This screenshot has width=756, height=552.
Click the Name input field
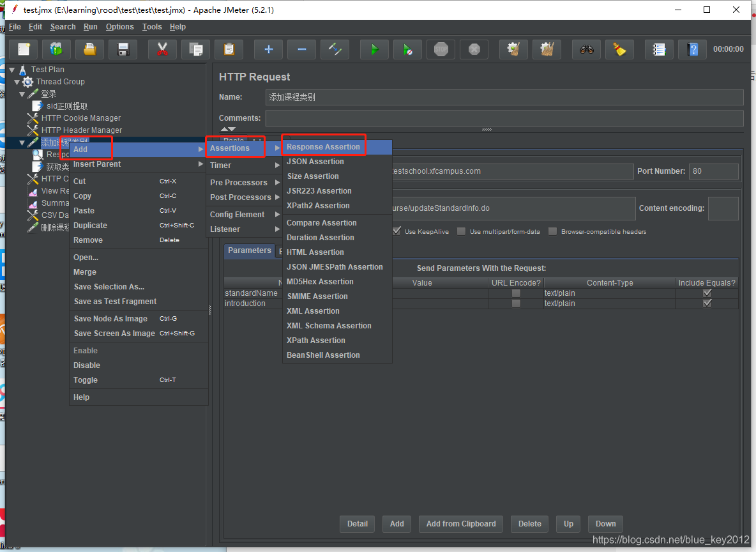pyautogui.click(x=504, y=97)
